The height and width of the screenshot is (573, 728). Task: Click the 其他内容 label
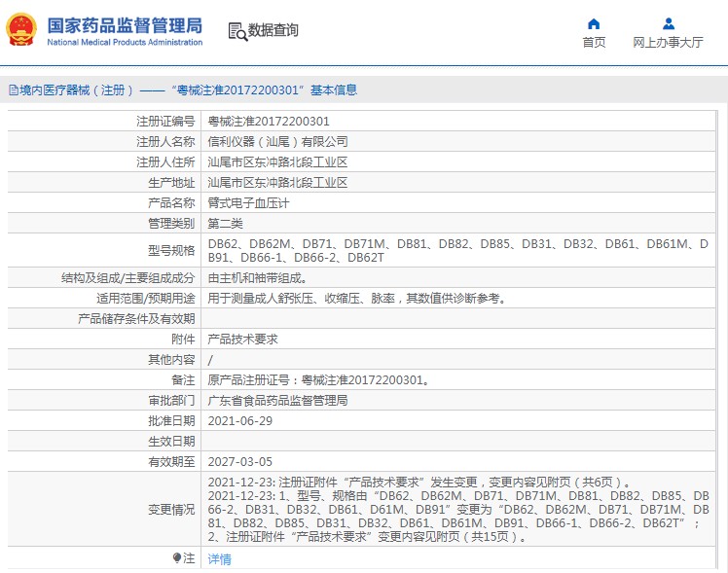(171, 360)
